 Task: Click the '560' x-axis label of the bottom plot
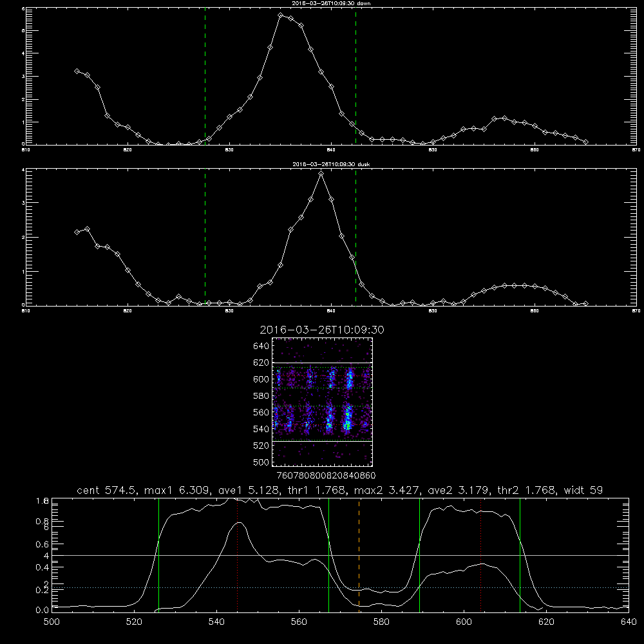tap(299, 622)
